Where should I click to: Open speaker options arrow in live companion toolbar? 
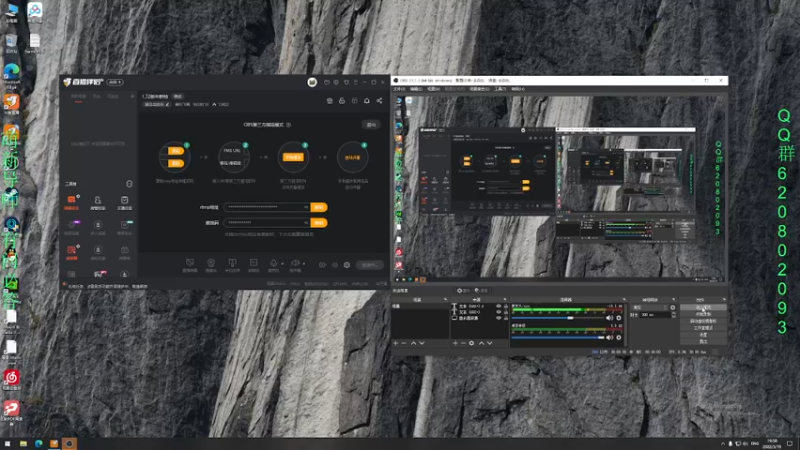[x=304, y=264]
